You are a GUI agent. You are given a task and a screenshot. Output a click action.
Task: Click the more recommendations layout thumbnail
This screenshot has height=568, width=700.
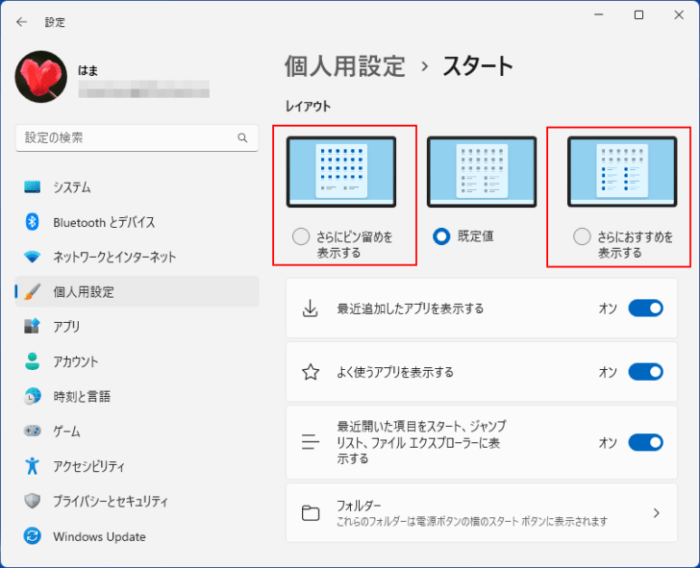pos(622,172)
